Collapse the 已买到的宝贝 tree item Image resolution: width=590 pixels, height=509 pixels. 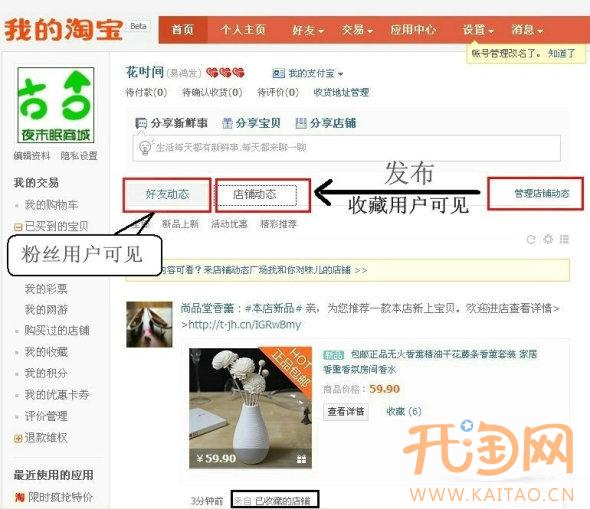tap(17, 227)
